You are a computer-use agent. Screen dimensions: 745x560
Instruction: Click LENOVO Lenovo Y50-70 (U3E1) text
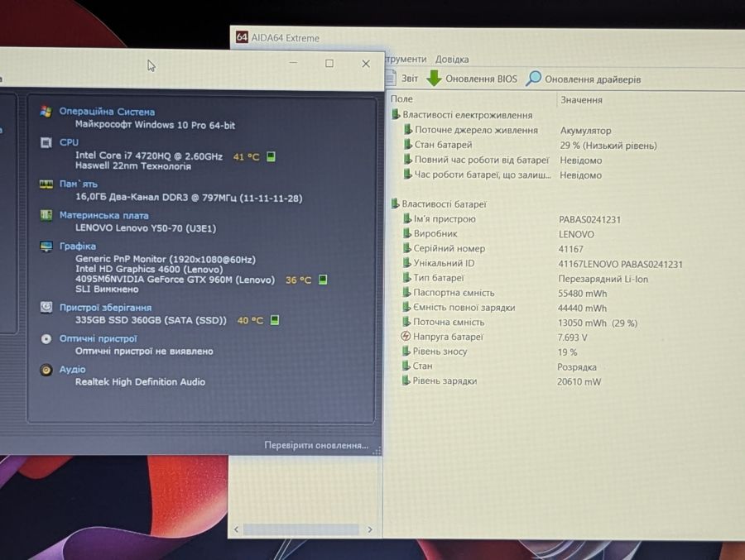coord(146,228)
